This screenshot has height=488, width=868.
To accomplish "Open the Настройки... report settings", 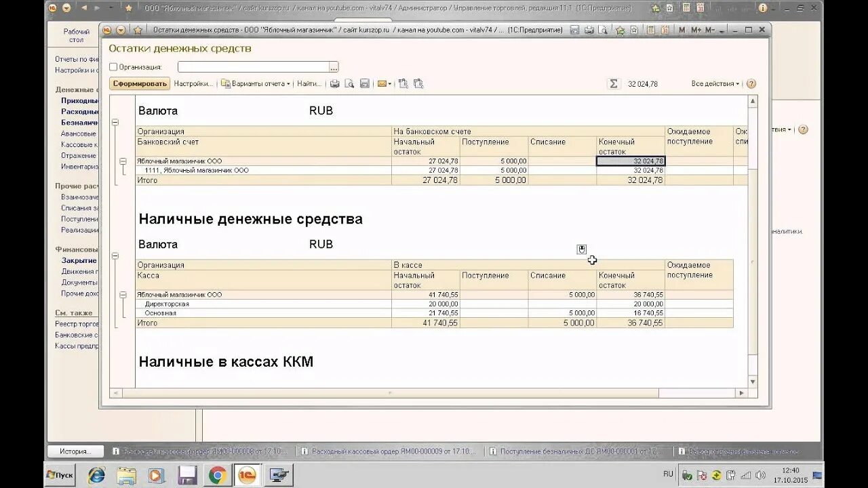I will click(193, 84).
